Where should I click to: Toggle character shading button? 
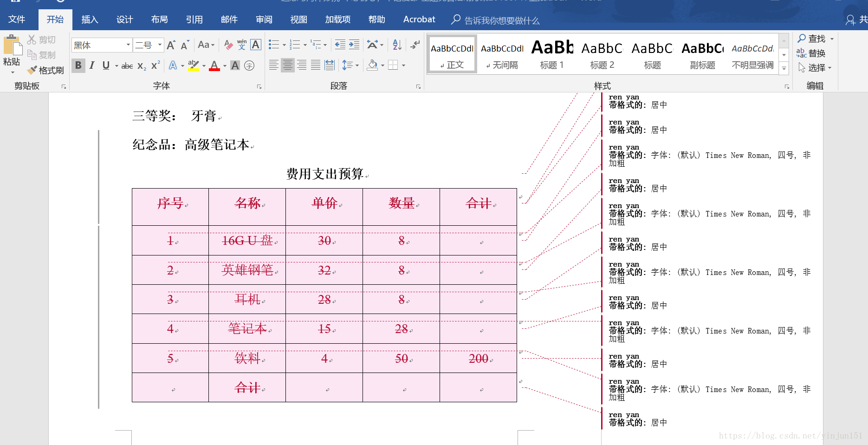[235, 65]
